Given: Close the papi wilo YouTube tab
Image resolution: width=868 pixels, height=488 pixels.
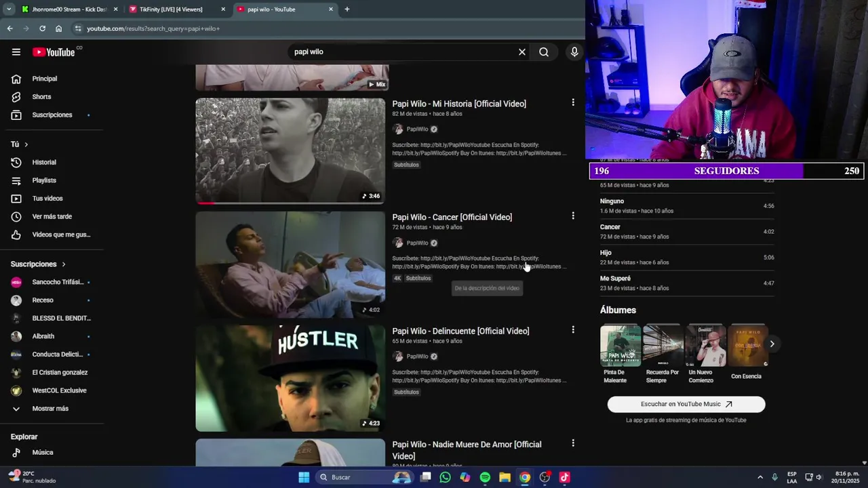Looking at the screenshot, I should click(331, 9).
